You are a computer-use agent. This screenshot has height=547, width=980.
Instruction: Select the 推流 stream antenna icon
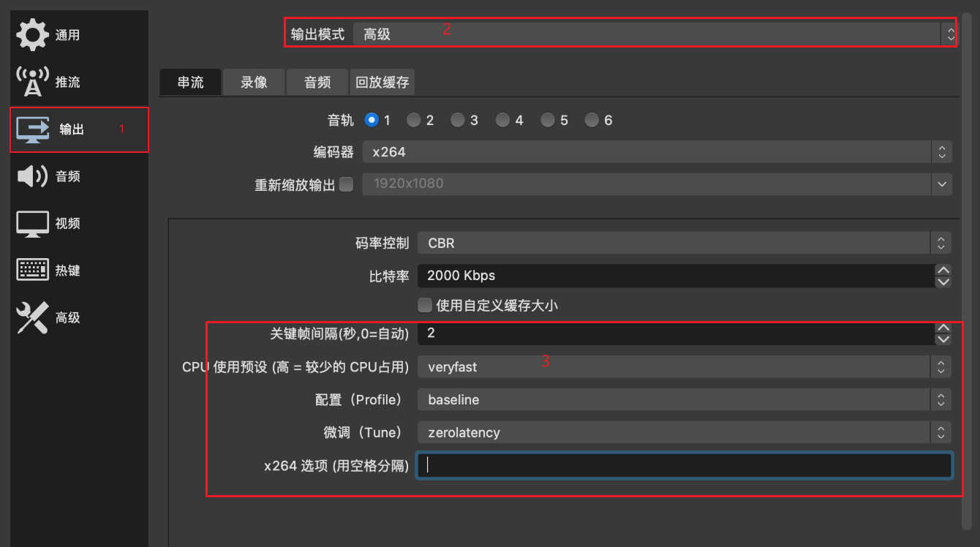[32, 82]
